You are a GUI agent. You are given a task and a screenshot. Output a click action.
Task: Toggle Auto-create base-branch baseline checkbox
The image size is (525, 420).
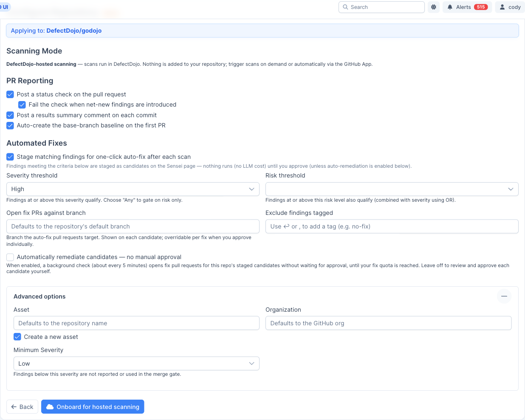(10, 125)
